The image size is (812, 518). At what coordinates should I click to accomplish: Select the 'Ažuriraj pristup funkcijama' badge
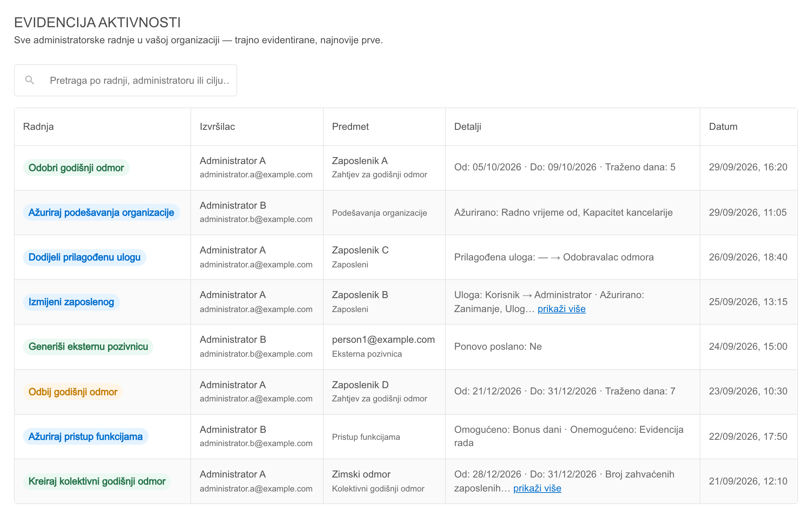[x=85, y=437]
